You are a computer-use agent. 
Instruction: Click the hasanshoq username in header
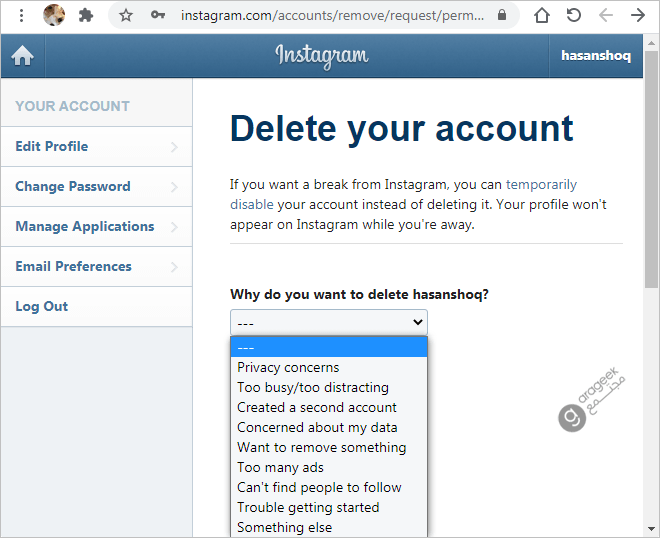[596, 56]
